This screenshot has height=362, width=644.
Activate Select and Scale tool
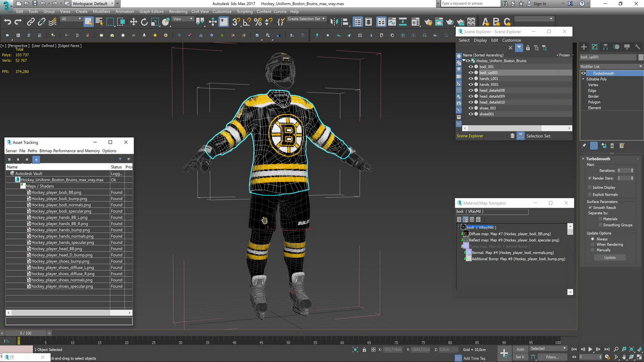[x=155, y=22]
